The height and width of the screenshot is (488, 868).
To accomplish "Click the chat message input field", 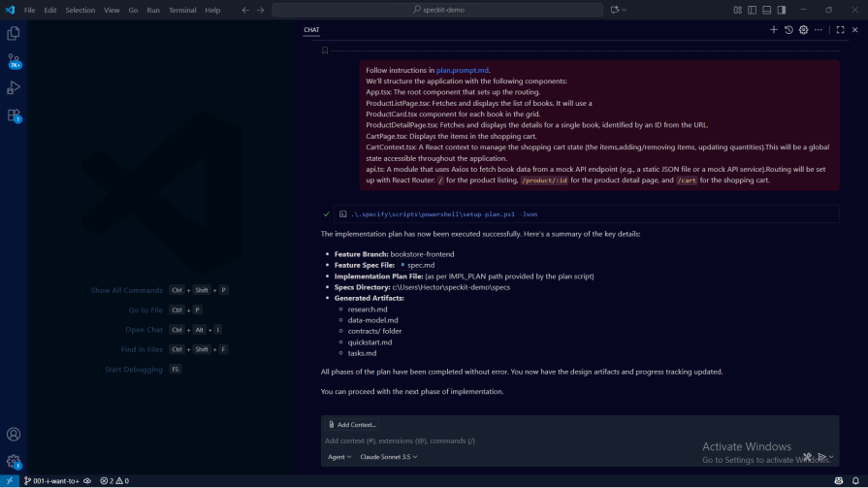I will [485, 440].
